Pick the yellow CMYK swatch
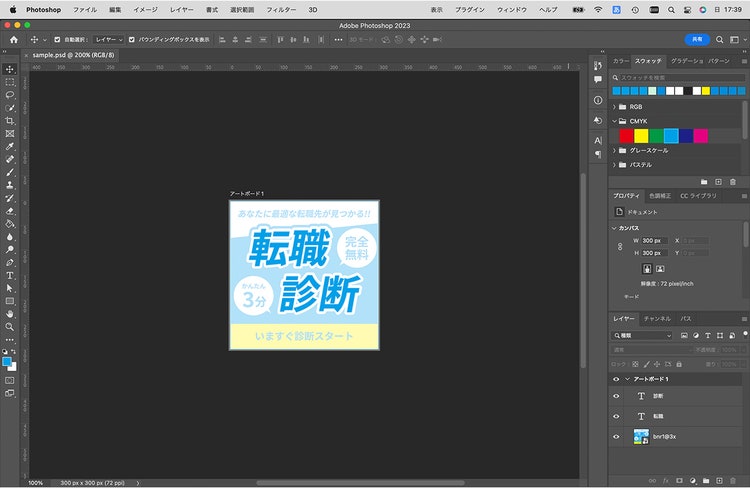 coord(641,136)
